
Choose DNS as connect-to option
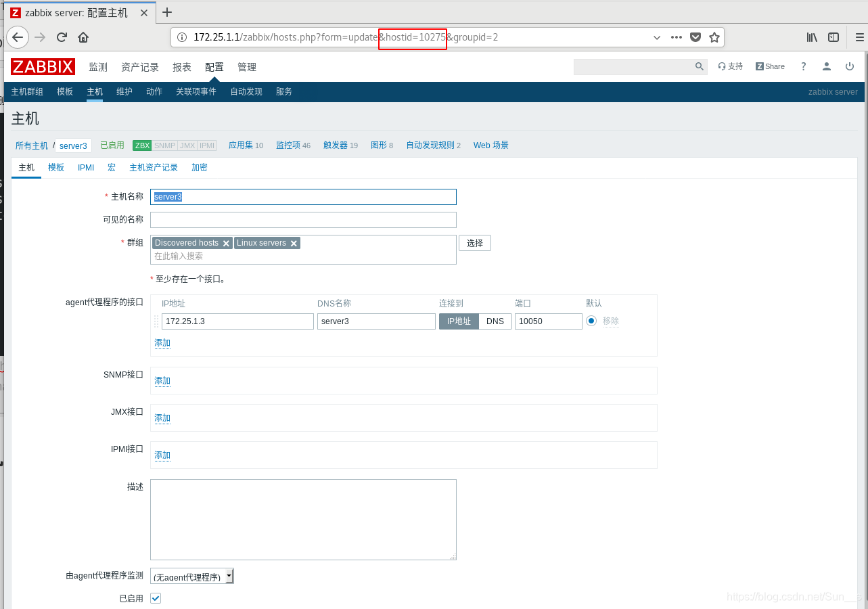coord(495,321)
